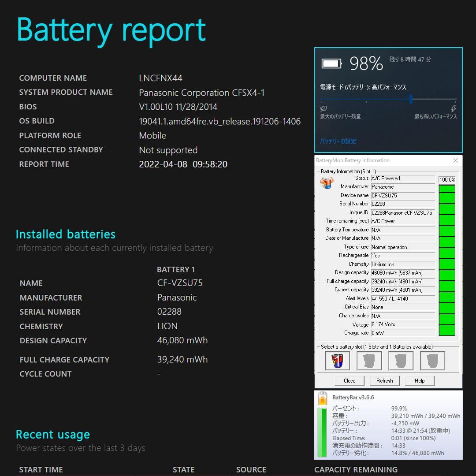476x476 pixels.
Task: Select the third greyed battery slot
Action: point(401,361)
